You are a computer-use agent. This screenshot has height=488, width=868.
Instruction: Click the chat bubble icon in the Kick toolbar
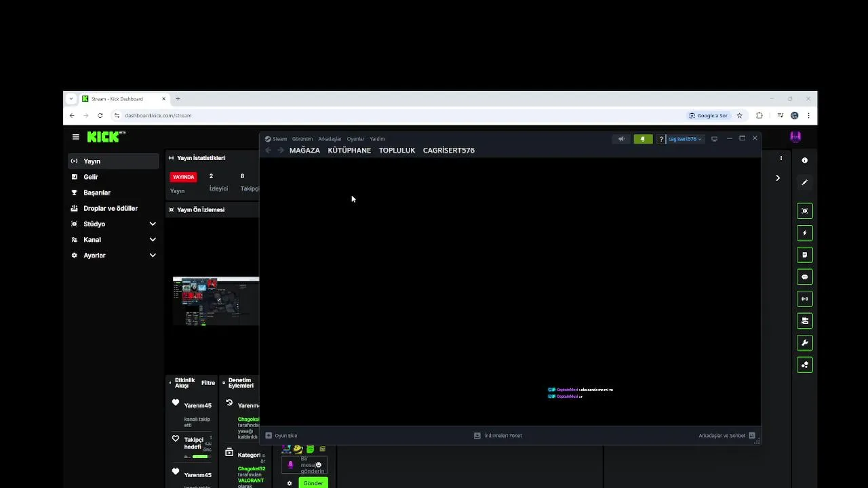click(x=805, y=277)
